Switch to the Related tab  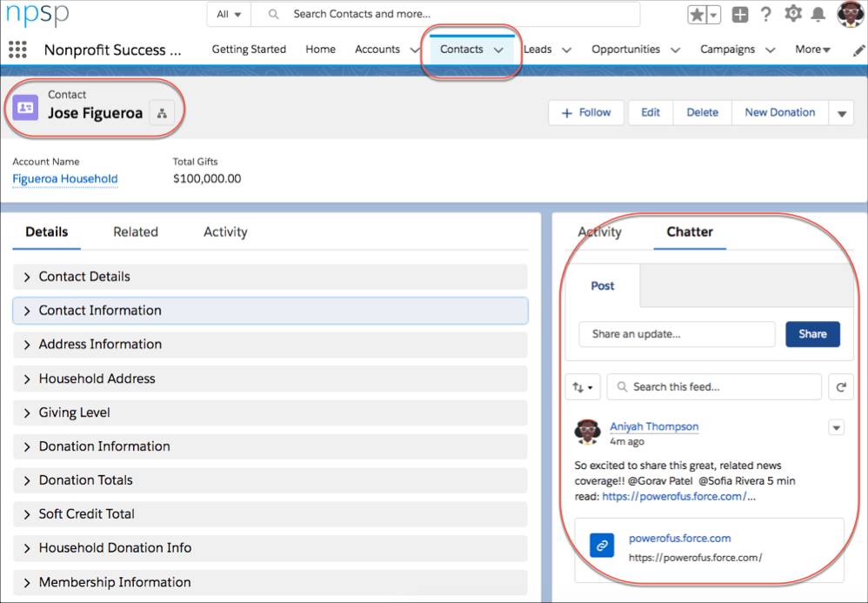(x=136, y=231)
